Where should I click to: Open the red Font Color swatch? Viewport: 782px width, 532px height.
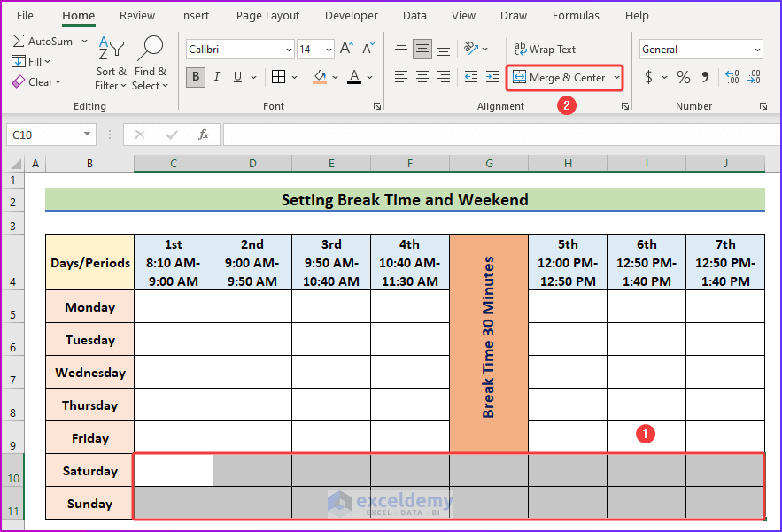(x=354, y=77)
